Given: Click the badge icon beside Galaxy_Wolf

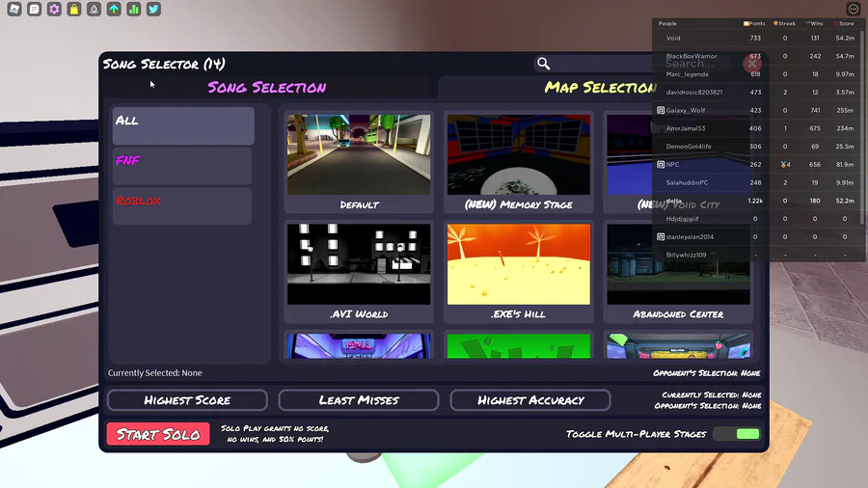Looking at the screenshot, I should pos(661,110).
